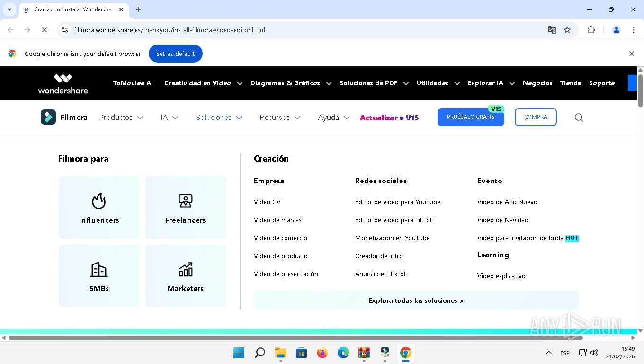Click the horizontal scrollbar
The height and width of the screenshot is (364, 644).
(x=295, y=337)
